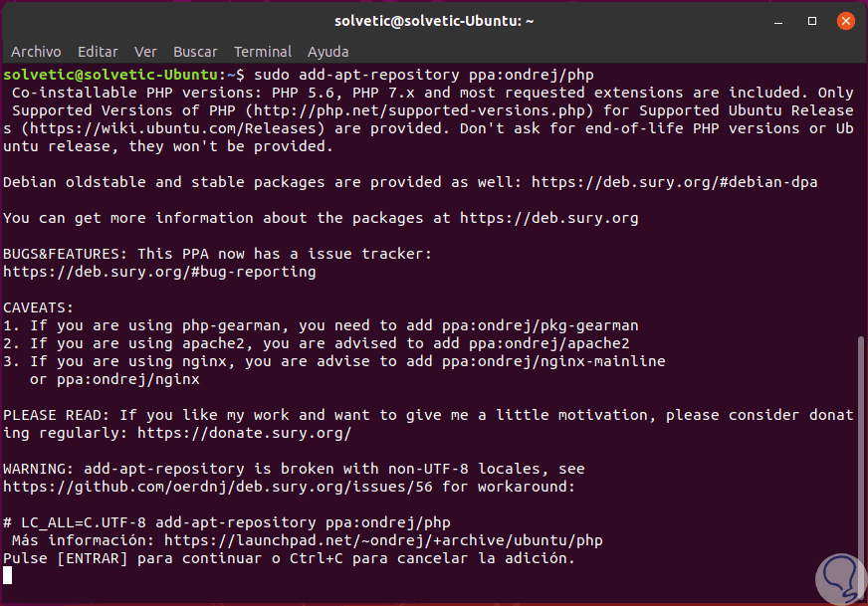Open the donate.sury.org link
This screenshot has width=868, height=606.
pos(244,433)
